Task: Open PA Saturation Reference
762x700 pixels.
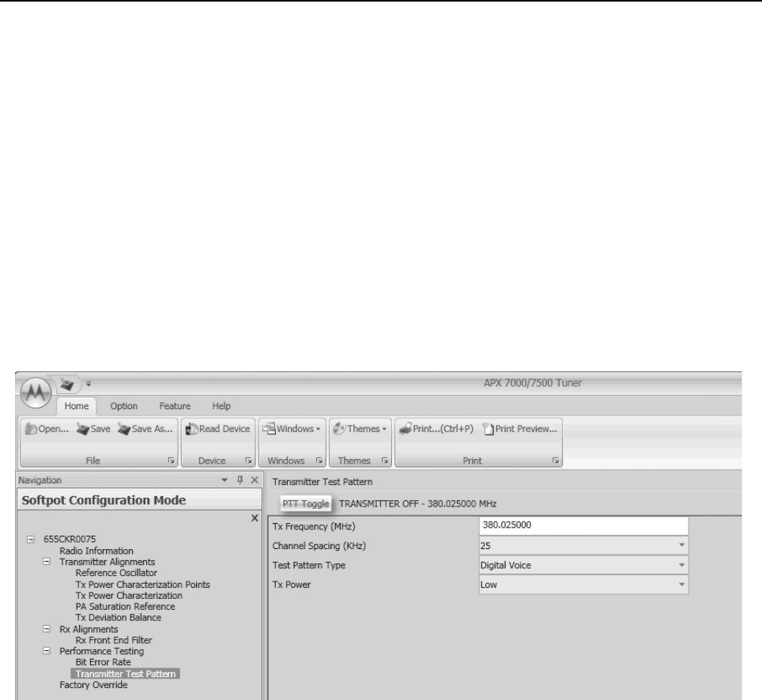Action: pyautogui.click(x=125, y=607)
